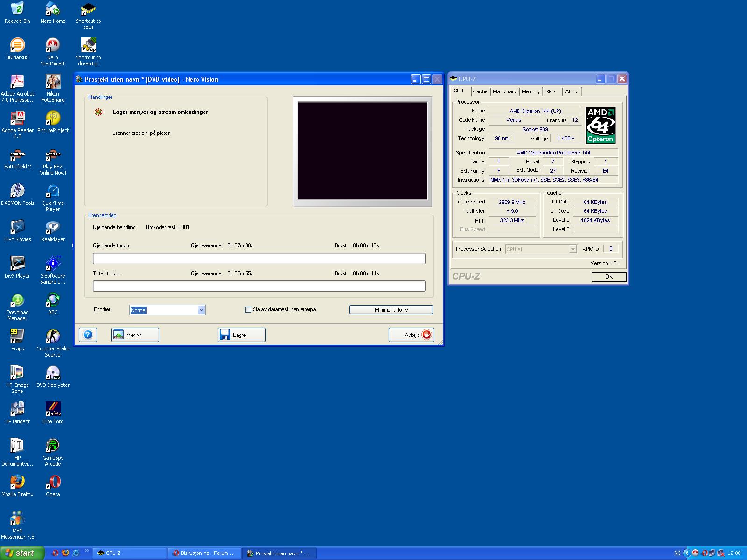Launch Counter-Strike Source desktop icon
747x560 pixels.
click(x=53, y=343)
